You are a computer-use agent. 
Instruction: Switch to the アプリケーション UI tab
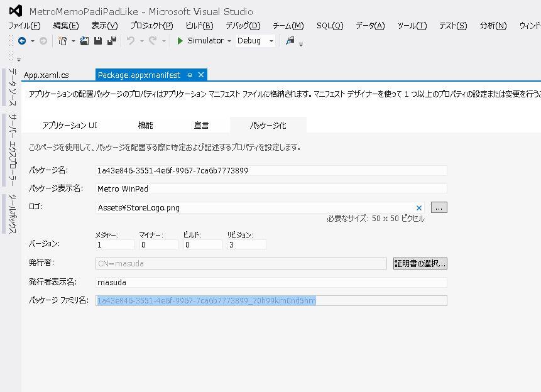[x=70, y=125]
